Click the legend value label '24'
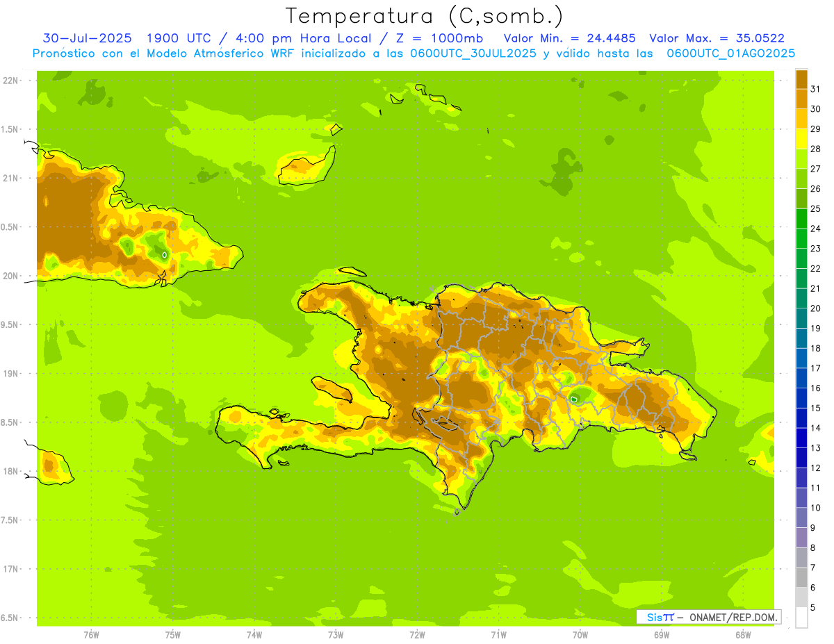834x644 pixels. tap(815, 229)
